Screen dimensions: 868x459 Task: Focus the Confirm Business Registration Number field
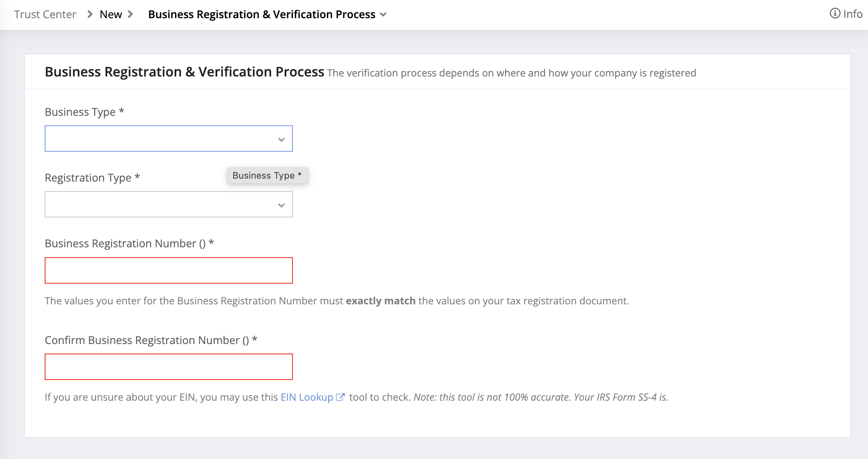point(168,367)
